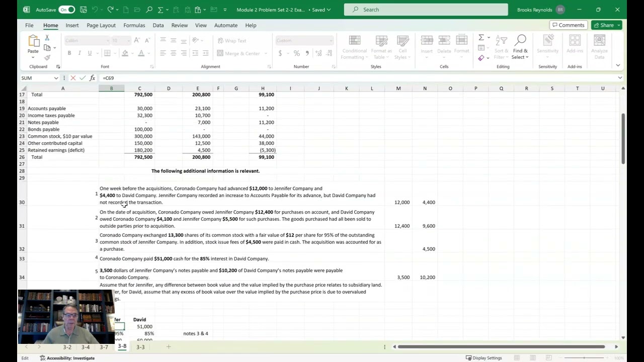Screen dimensions: 644x362
Task: Click the Copy icon
Action: point(47,48)
